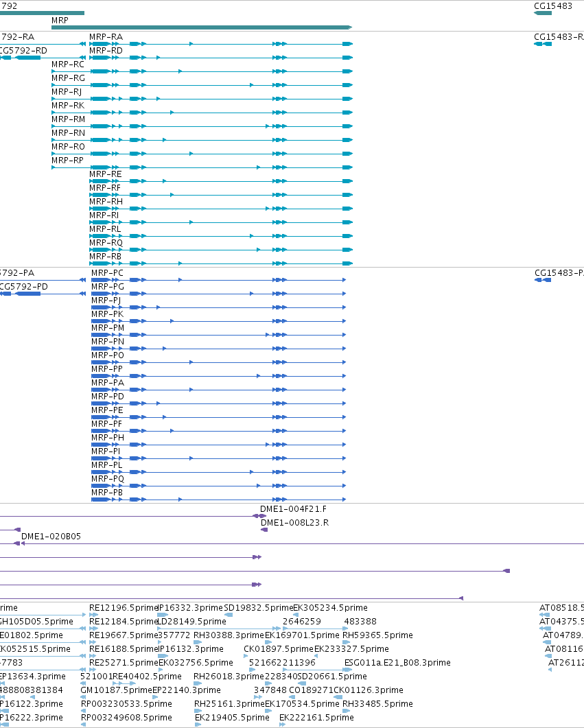The width and height of the screenshot is (584, 728).
Task: Open EST RP003249608.5prime
Action: coord(126,717)
